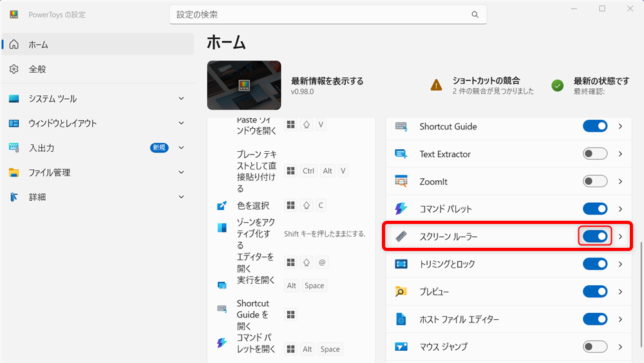The height and width of the screenshot is (363, 644).
Task: Click the Color Picker icon beside 色を選択
Action: (222, 205)
